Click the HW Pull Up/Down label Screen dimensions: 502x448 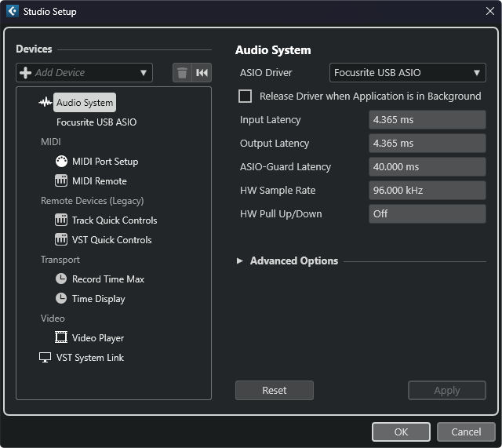281,214
